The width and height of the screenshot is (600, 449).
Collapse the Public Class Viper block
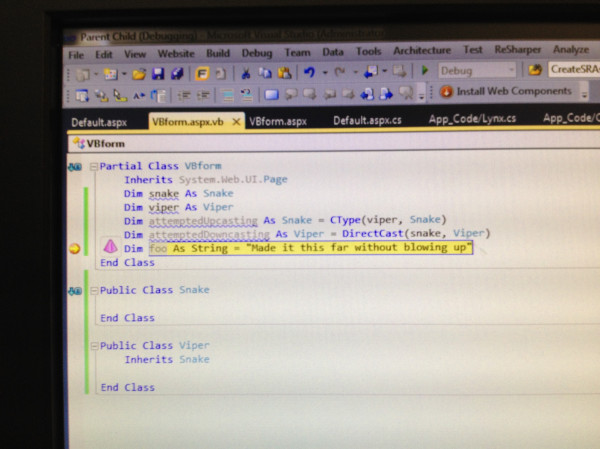coord(94,346)
